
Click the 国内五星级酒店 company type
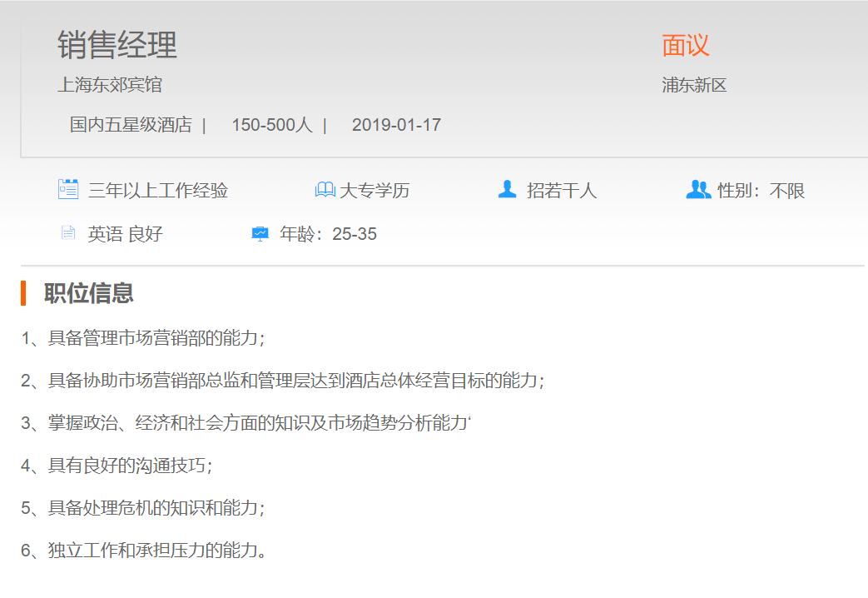[x=131, y=125]
